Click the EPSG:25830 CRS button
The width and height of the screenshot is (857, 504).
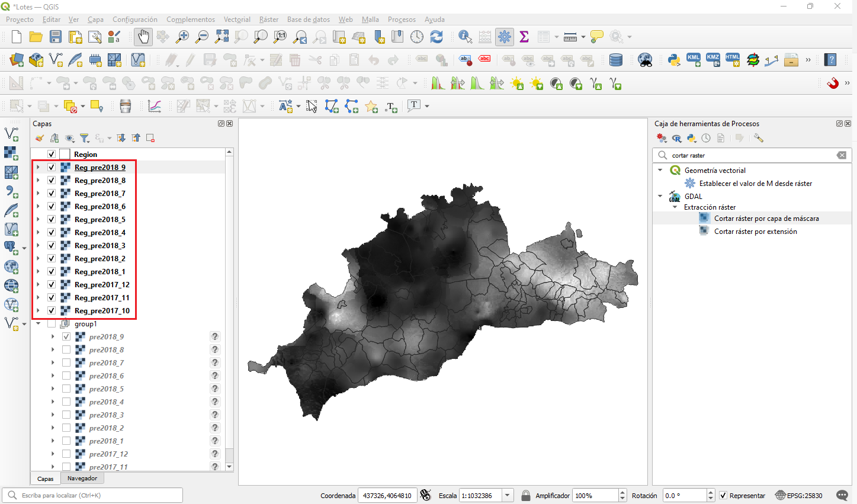click(x=799, y=496)
